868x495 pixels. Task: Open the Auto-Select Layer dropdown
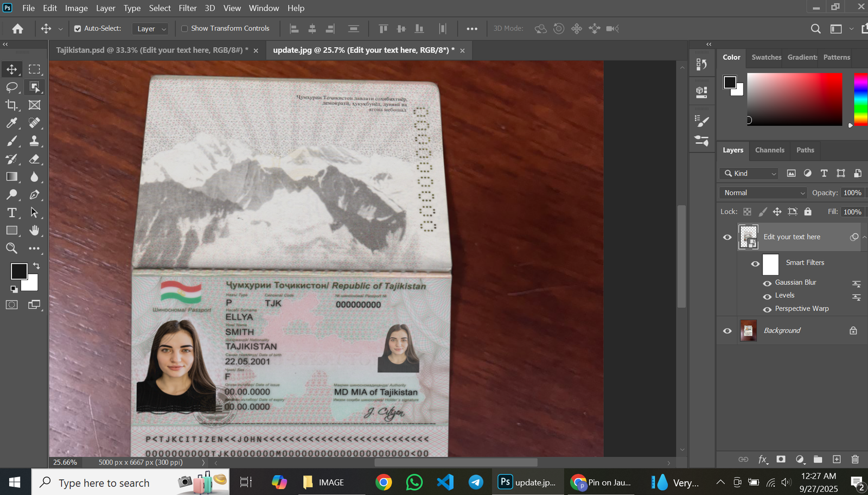point(150,29)
